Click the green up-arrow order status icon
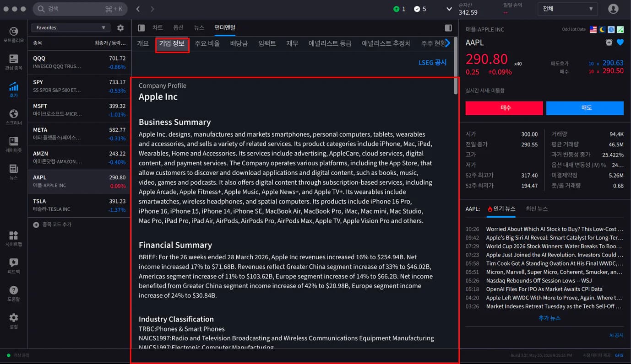Image resolution: width=631 pixels, height=364 pixels. pyautogui.click(x=396, y=9)
